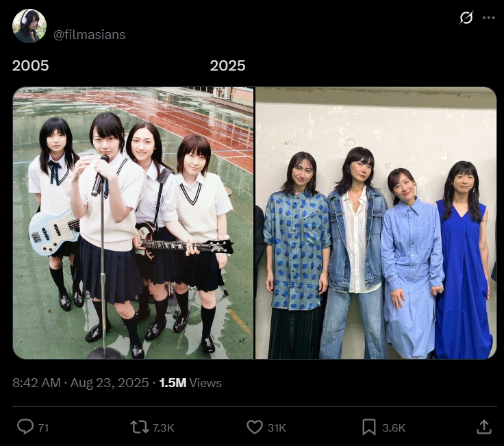Click the 8:42 AM Aug 23 timestamp

80,383
